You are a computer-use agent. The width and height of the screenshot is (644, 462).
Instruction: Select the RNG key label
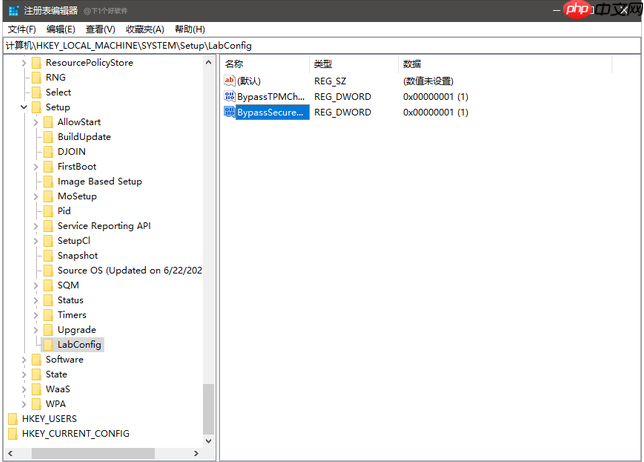(x=55, y=78)
